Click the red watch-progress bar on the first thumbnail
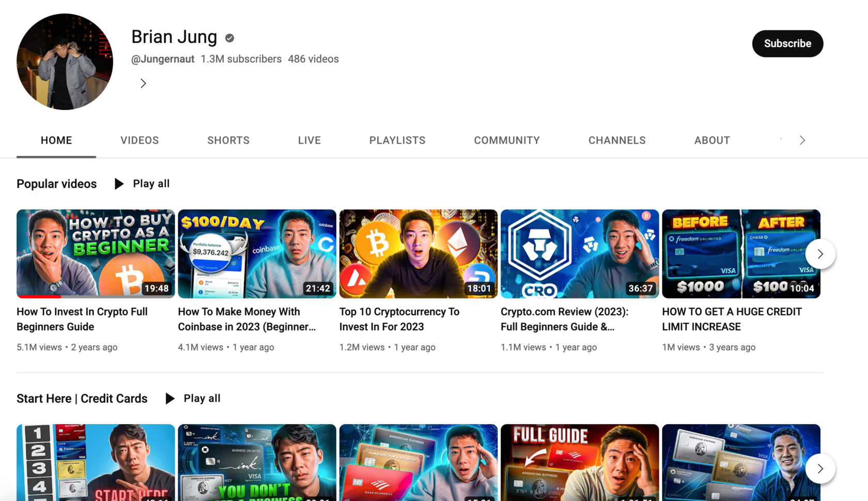The width and height of the screenshot is (868, 501). click(39, 296)
